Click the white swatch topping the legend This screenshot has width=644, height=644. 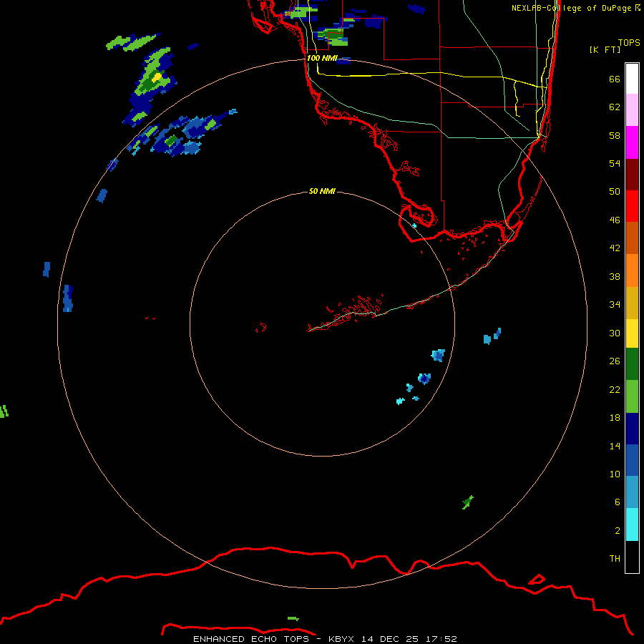tap(632, 79)
